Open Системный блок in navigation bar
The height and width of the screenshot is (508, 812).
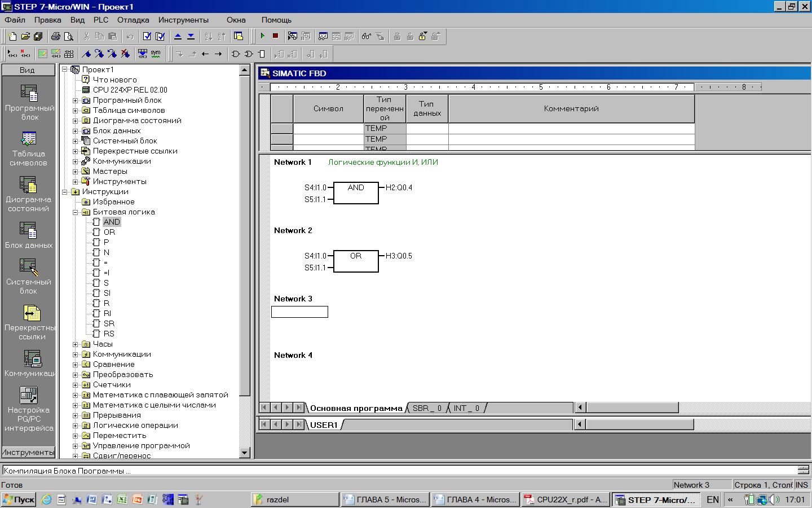pos(29,276)
